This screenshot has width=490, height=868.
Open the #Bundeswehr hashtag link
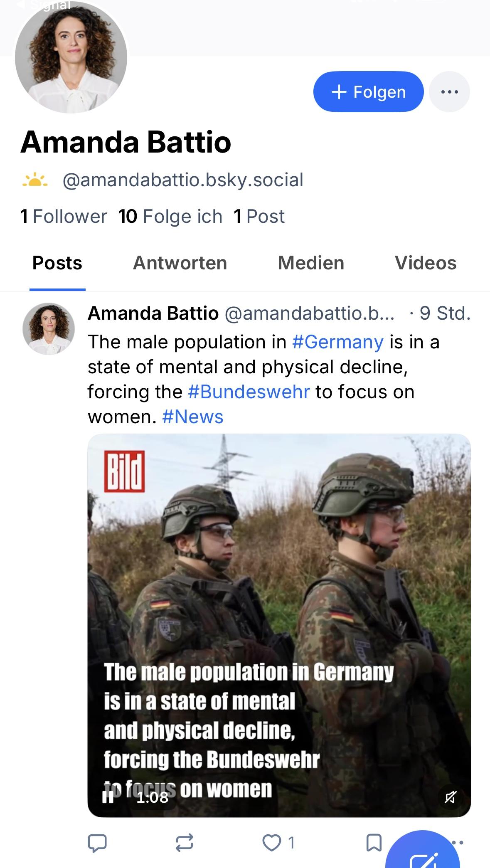pyautogui.click(x=249, y=392)
